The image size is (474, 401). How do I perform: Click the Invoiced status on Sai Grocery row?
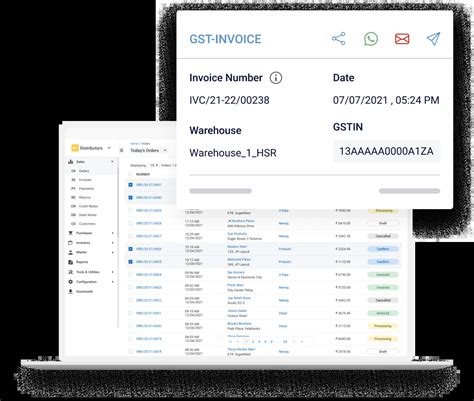(383, 275)
